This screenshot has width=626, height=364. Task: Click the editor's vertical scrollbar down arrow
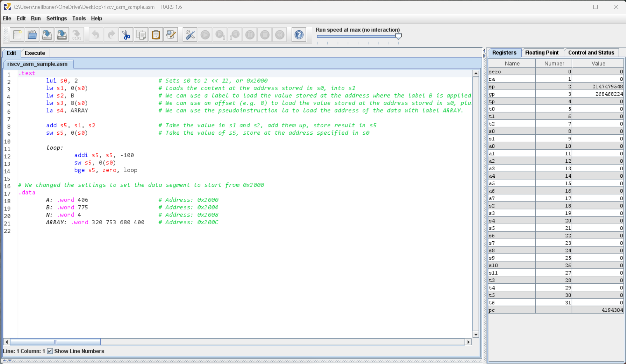click(x=476, y=334)
